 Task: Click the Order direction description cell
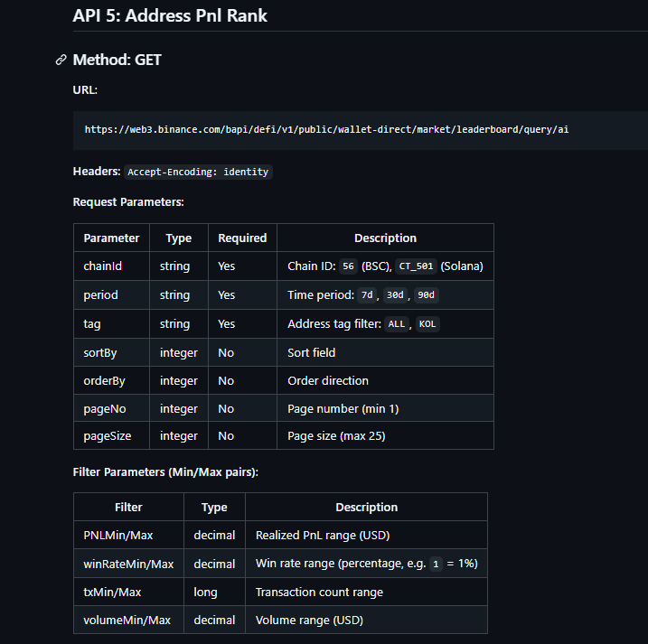[385, 380]
